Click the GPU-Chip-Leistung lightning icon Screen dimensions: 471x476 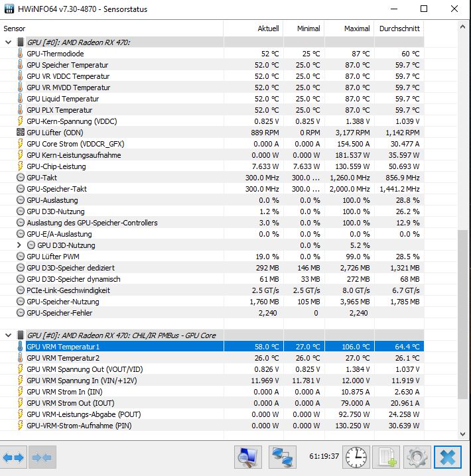tap(20, 166)
